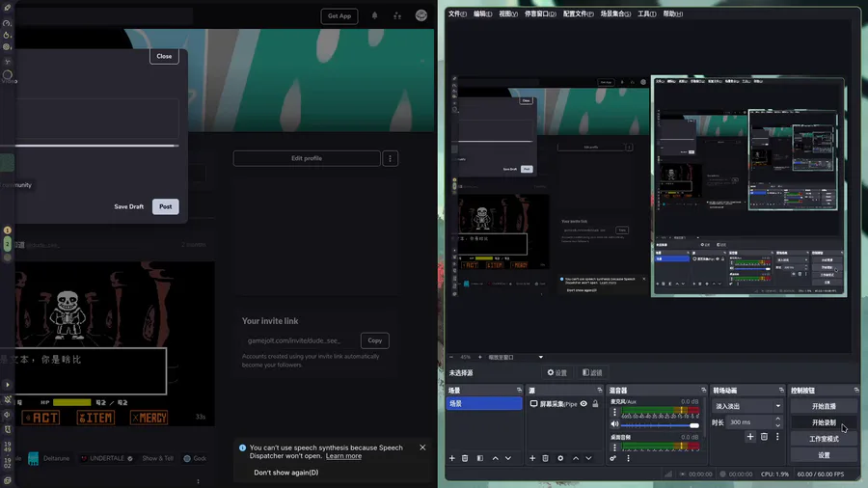
Task: Open 配置文件(P) menu in OBS
Action: (579, 14)
